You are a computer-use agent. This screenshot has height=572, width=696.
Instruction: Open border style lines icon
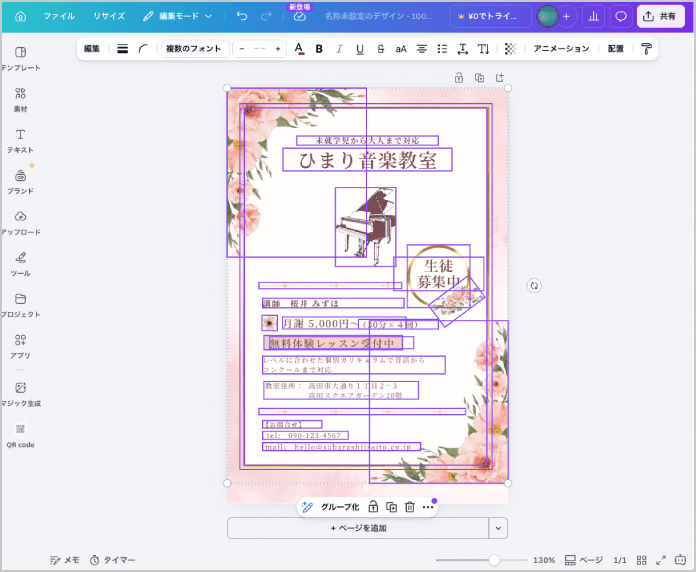123,49
